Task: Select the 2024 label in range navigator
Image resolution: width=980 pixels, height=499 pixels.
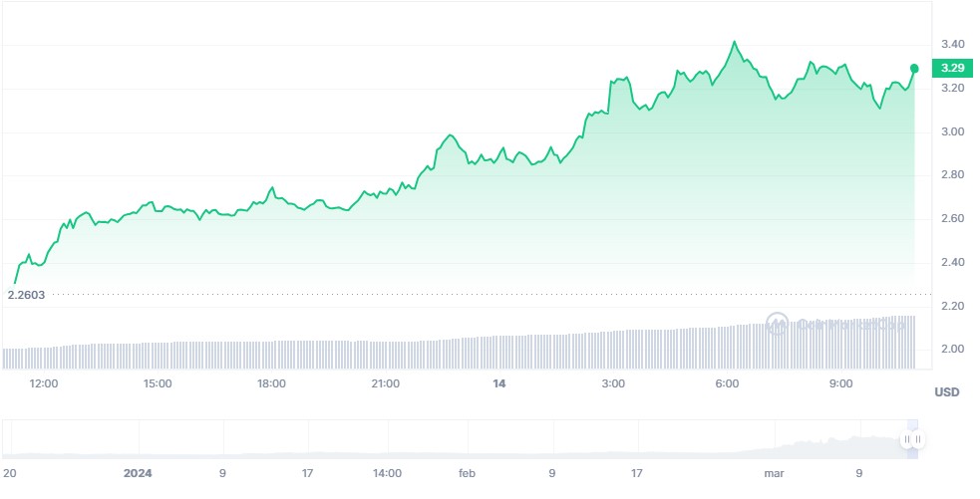Action: pyautogui.click(x=140, y=473)
